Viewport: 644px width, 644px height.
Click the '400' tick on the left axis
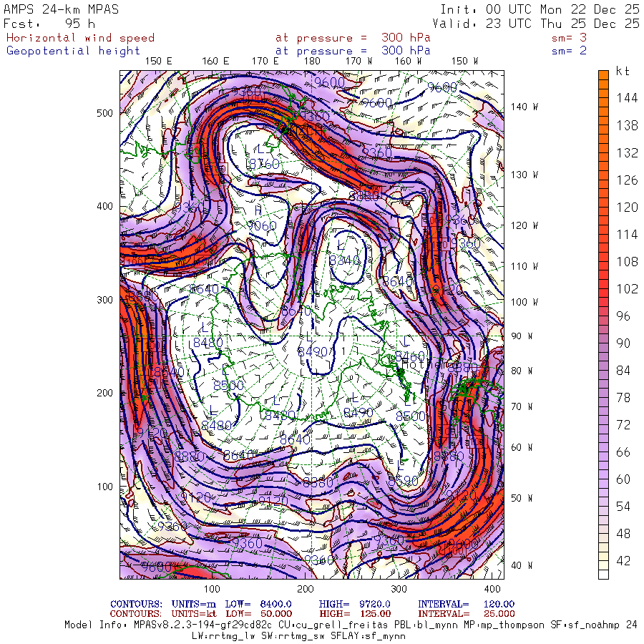click(104, 207)
